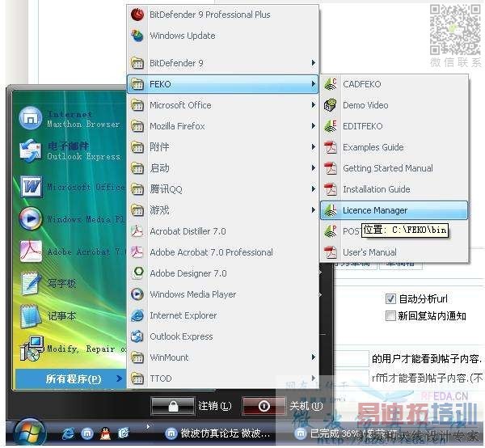Launch the Demo Video icon
The width and height of the screenshot is (485, 448).
(x=331, y=105)
